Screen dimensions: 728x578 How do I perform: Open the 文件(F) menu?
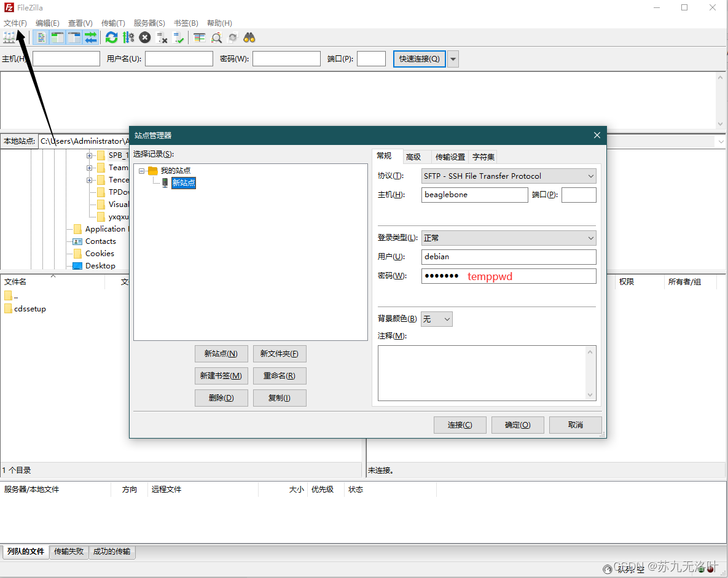[15, 23]
